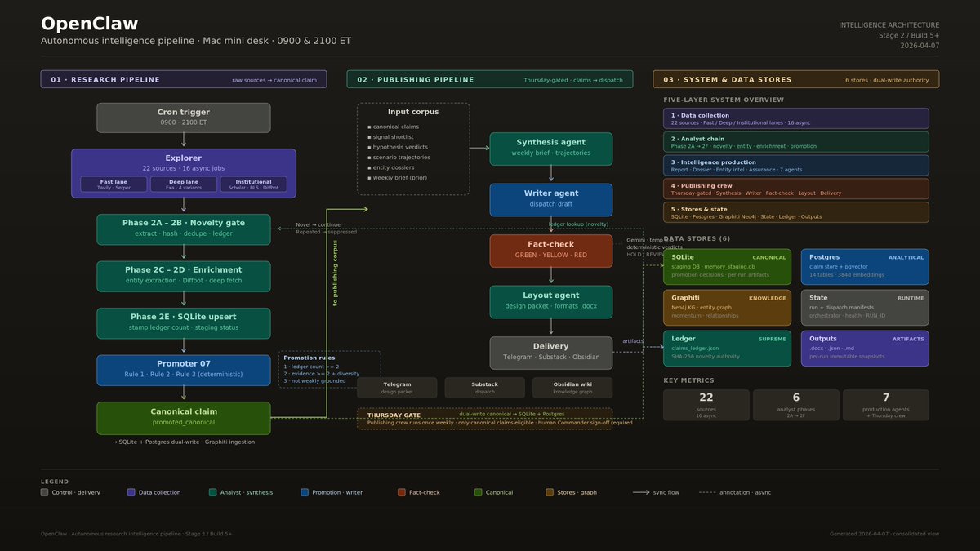This screenshot has width=980, height=551.
Task: Click the Writer agent dispatch draft node
Action: click(551, 199)
